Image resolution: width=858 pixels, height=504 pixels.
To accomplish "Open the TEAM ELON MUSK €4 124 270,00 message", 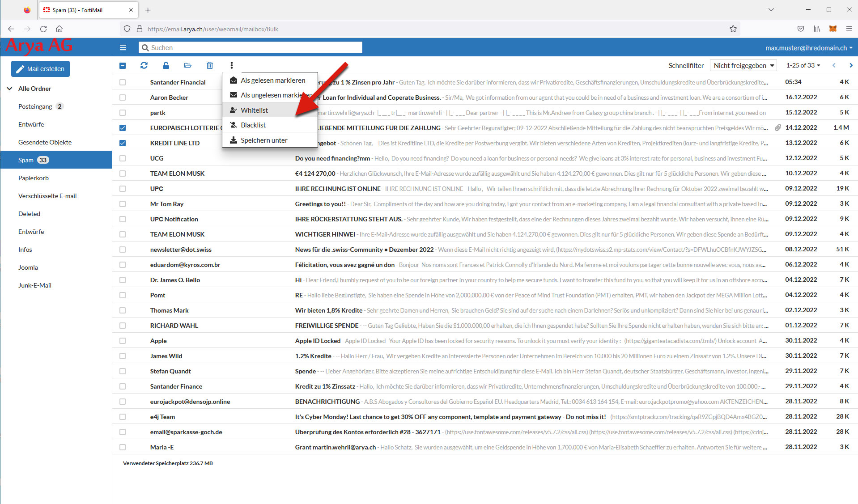I will click(485, 174).
